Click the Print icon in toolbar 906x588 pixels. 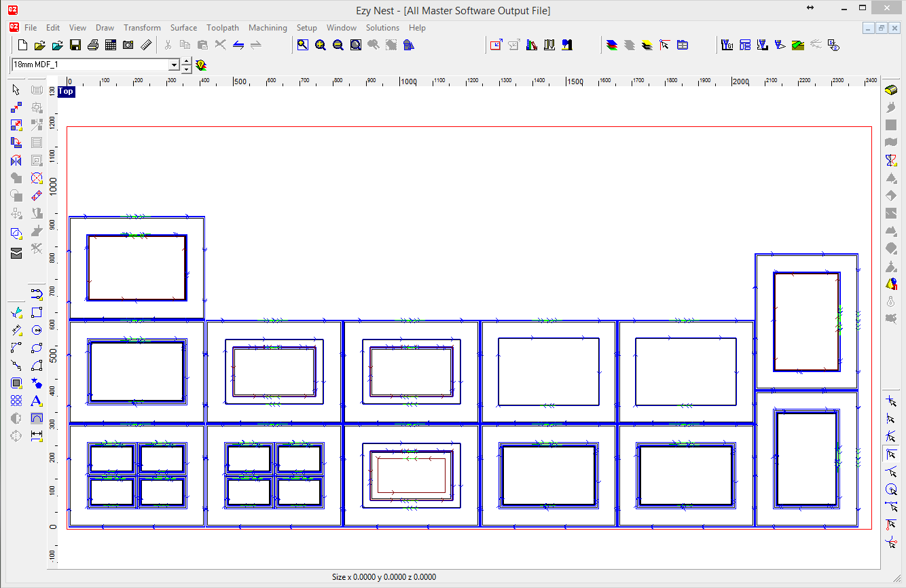click(x=93, y=45)
